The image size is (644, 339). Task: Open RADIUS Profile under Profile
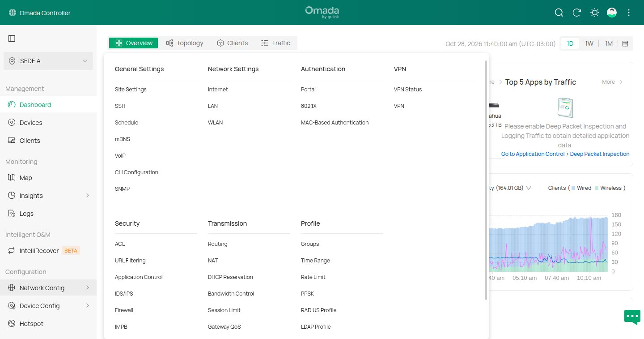pyautogui.click(x=318, y=310)
